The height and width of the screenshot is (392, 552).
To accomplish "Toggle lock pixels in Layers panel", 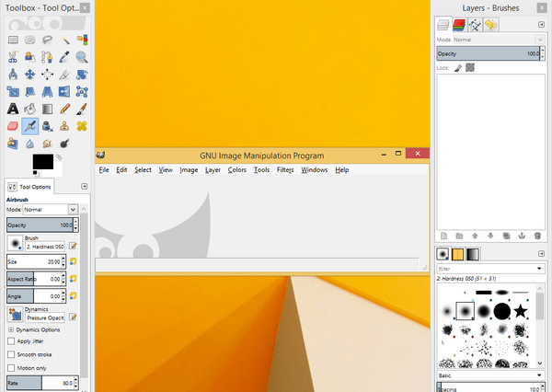I will click(458, 67).
